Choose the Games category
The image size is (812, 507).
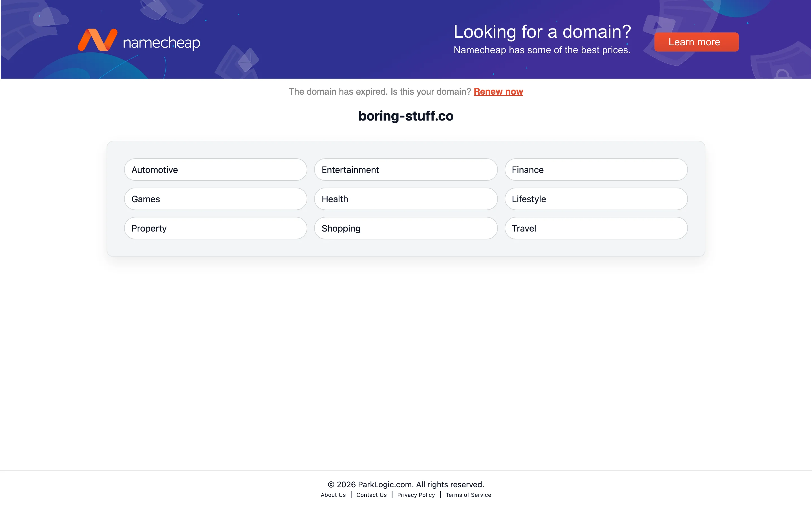click(215, 199)
